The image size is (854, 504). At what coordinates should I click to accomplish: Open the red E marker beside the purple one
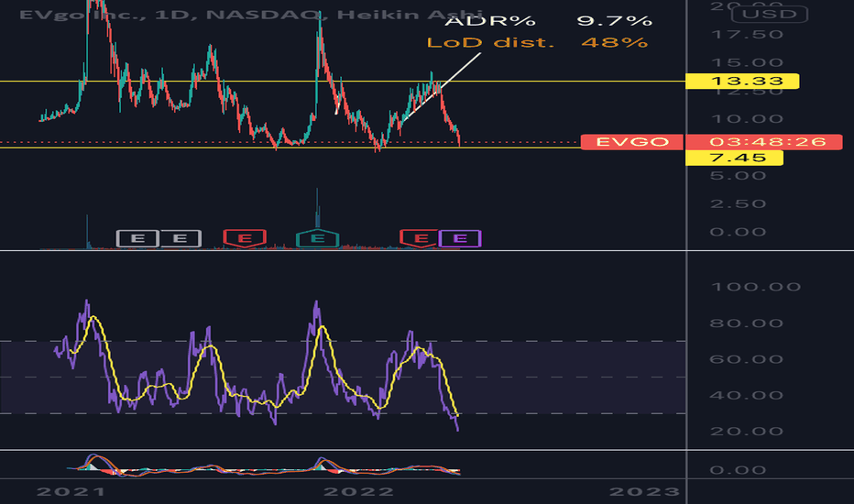(x=420, y=238)
